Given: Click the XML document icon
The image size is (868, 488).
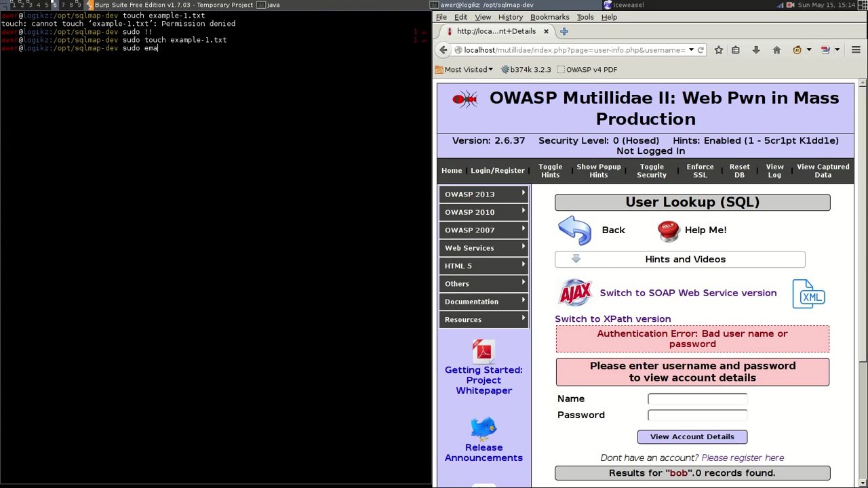Looking at the screenshot, I should (x=809, y=293).
